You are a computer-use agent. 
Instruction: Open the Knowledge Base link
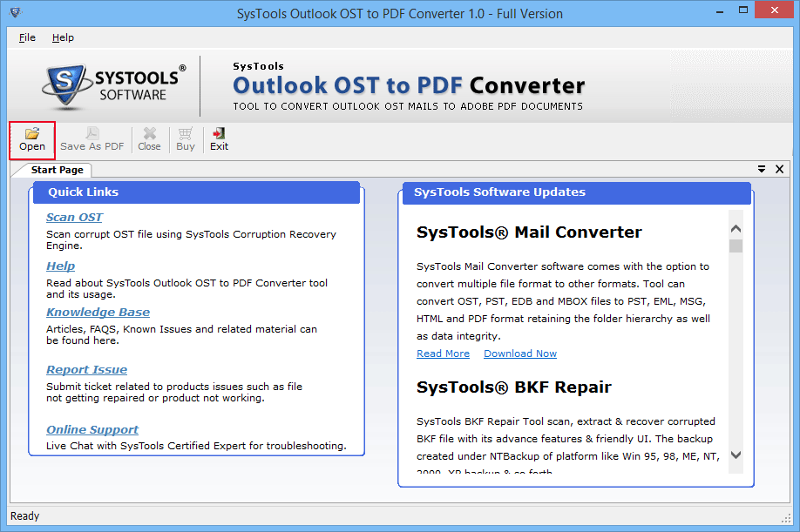(x=98, y=313)
